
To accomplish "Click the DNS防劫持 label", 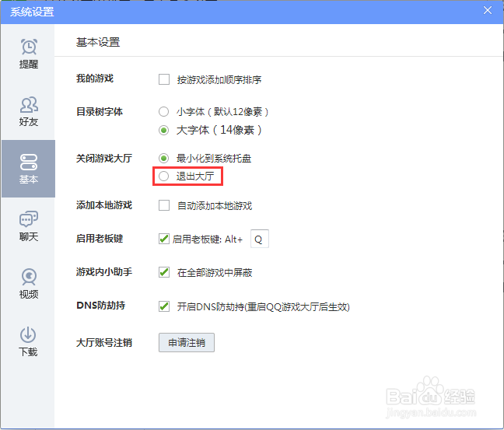I will pyautogui.click(x=100, y=306).
